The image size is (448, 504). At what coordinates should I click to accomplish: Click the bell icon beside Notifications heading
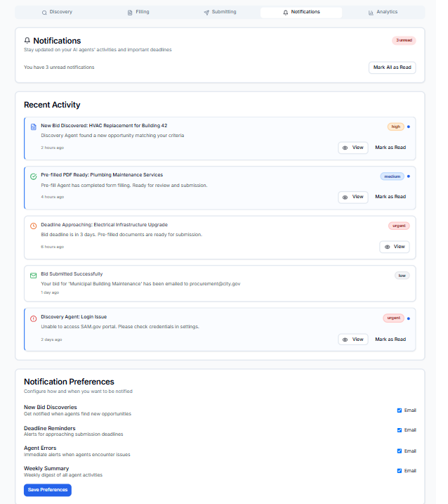(x=27, y=41)
